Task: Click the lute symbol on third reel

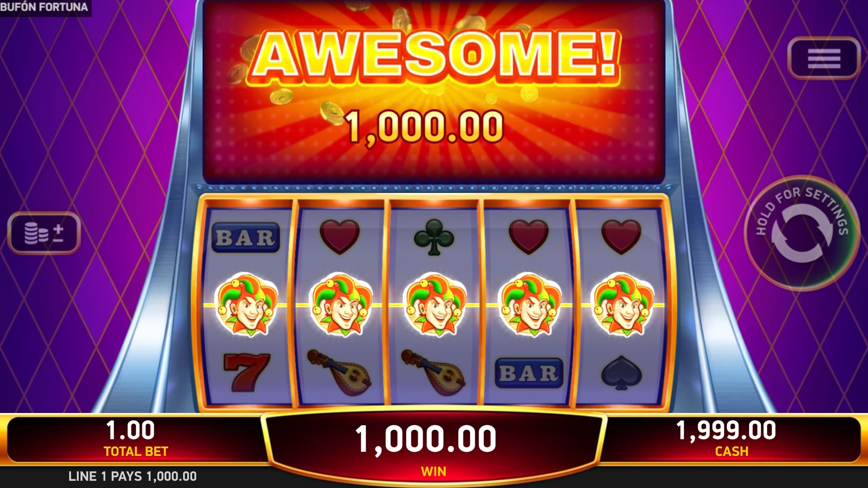Action: [x=433, y=372]
